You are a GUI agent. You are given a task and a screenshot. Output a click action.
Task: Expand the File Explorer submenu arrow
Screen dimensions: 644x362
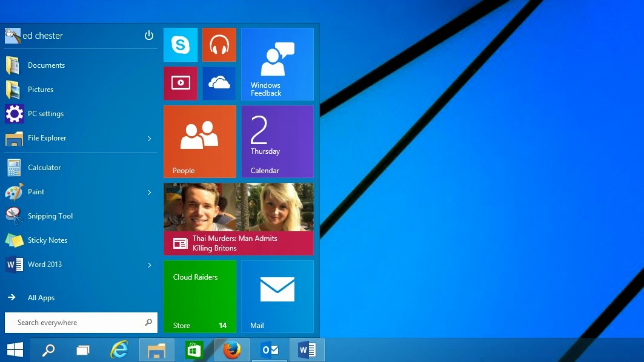coord(149,138)
